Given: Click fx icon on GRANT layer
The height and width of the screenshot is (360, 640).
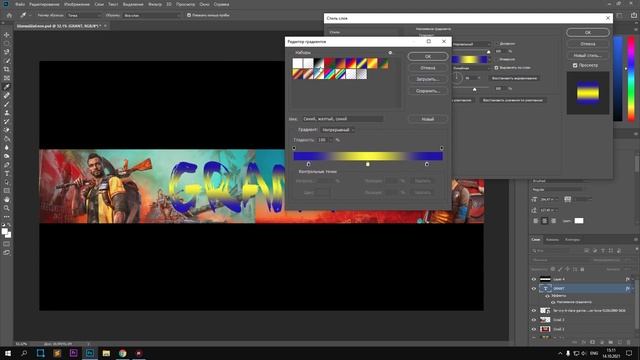Looking at the screenshot, I should (627, 288).
